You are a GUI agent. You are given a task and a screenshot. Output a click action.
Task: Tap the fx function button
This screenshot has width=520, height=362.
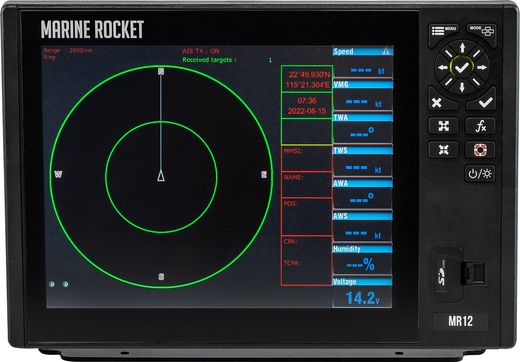point(480,126)
